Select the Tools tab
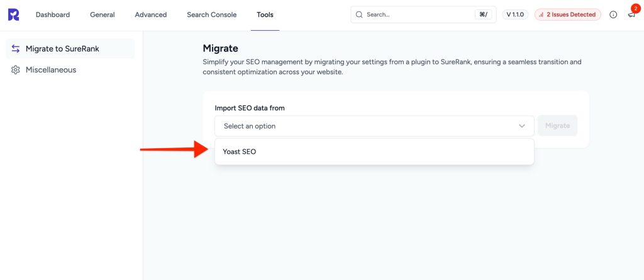This screenshot has height=280, width=644. click(x=265, y=15)
